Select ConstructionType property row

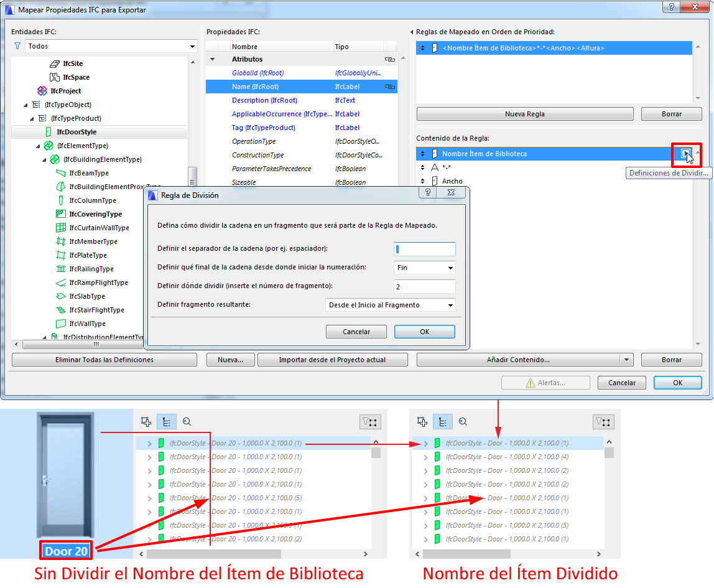[x=302, y=155]
